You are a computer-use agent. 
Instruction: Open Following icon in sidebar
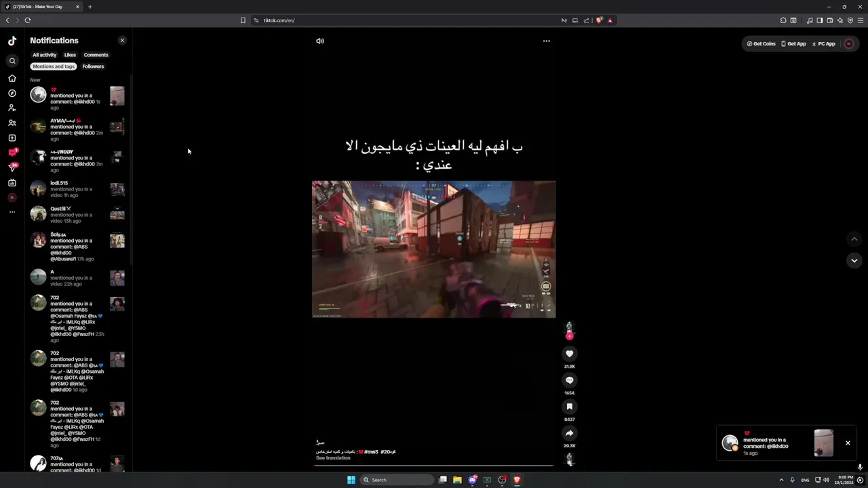(x=12, y=108)
